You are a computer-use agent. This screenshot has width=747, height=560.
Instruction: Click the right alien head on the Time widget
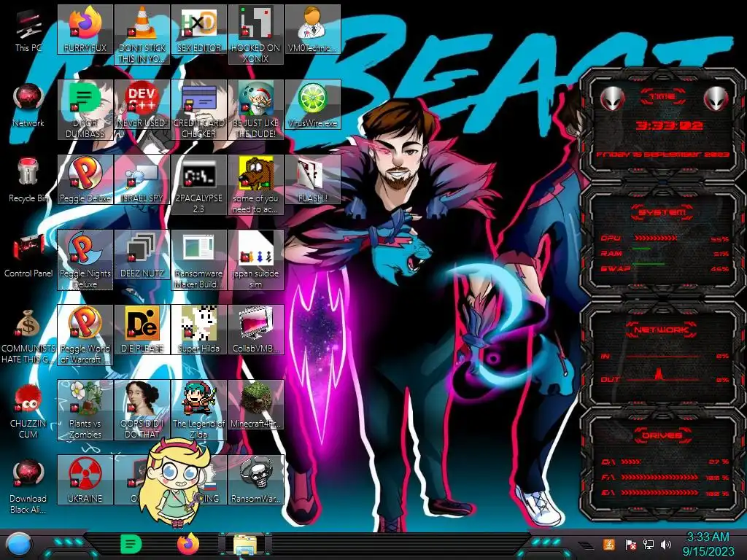click(x=716, y=98)
